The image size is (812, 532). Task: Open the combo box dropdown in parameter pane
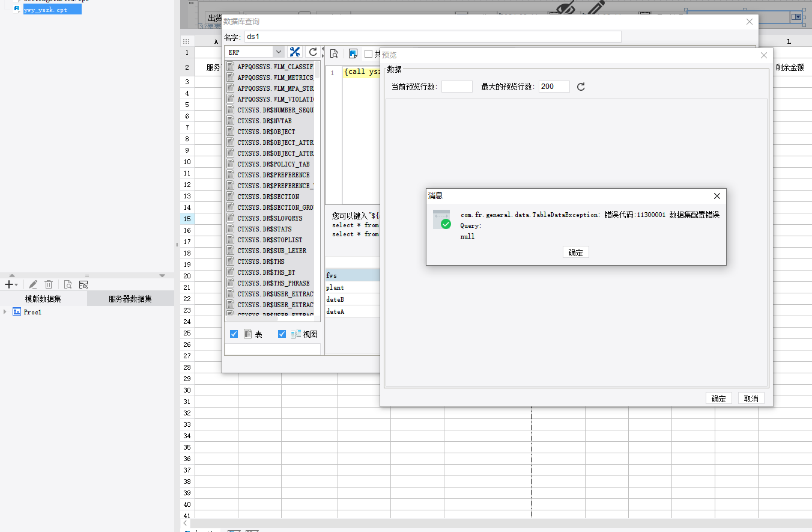[798, 17]
